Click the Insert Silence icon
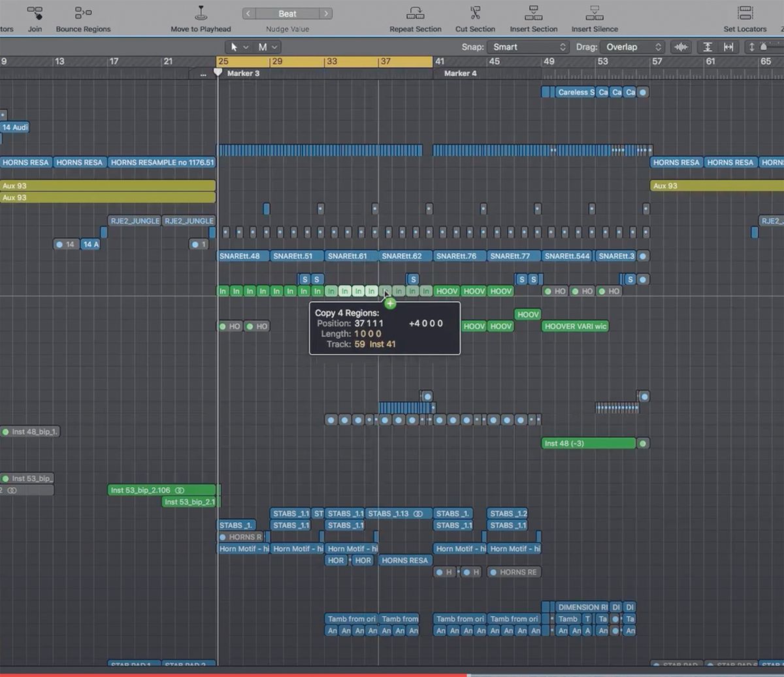 point(595,12)
